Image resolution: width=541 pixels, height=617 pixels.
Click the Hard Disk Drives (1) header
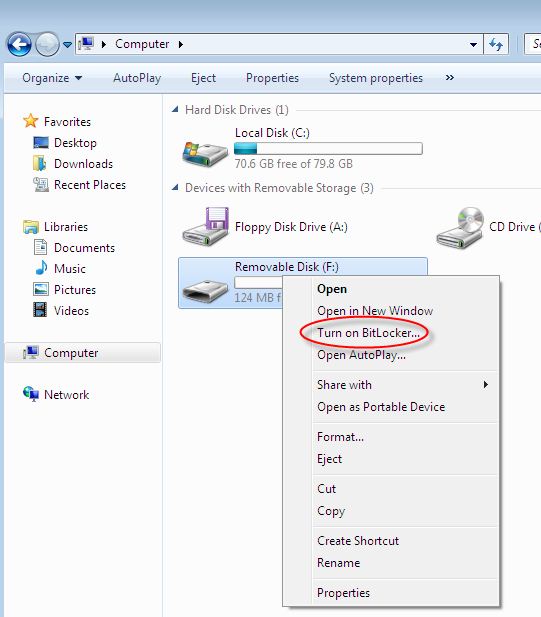[x=237, y=110]
